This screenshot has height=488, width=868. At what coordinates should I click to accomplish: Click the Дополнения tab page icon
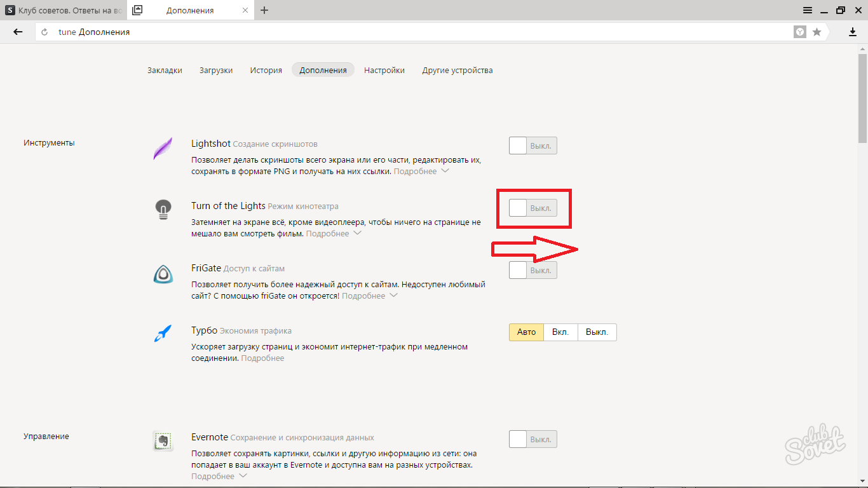(x=138, y=10)
